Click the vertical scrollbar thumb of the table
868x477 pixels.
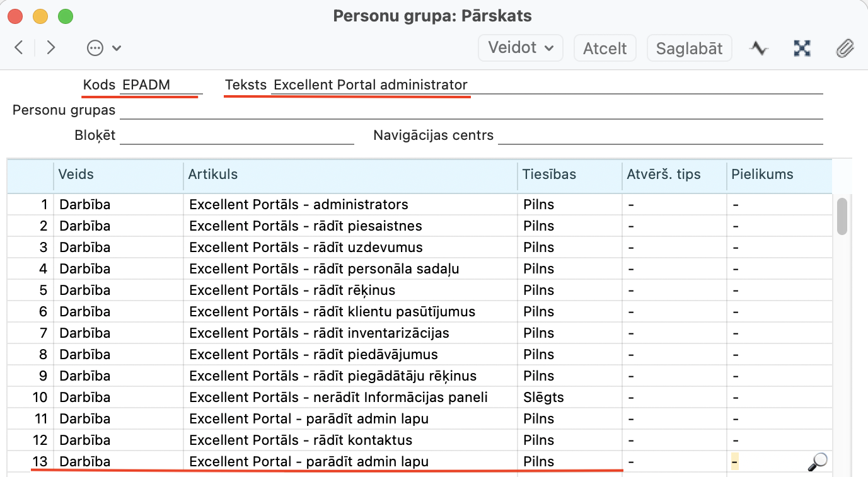coord(842,216)
